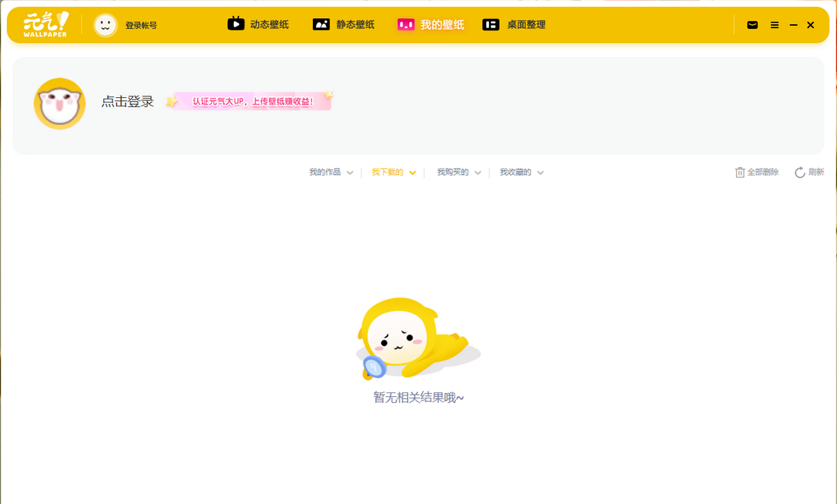The image size is (837, 504).
Task: Expand the 我购买的 dropdown arrow
Action: click(478, 173)
